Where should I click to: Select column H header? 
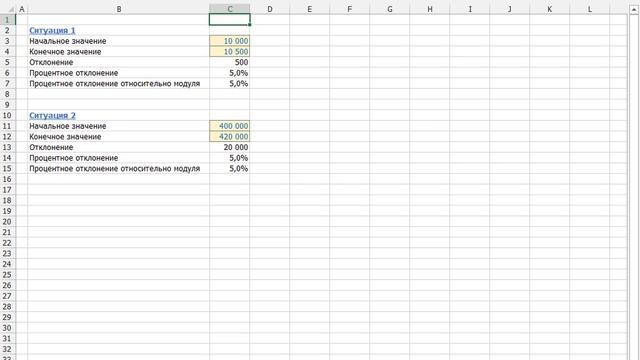429,9
